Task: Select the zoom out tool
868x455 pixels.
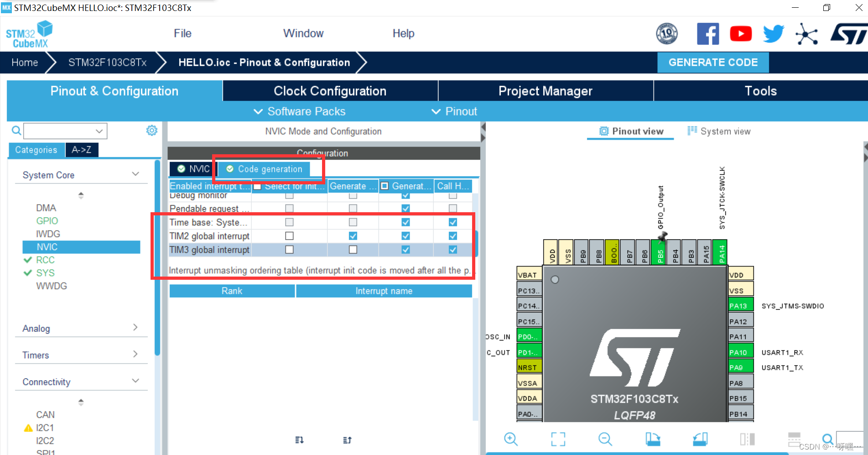Action: [x=605, y=439]
